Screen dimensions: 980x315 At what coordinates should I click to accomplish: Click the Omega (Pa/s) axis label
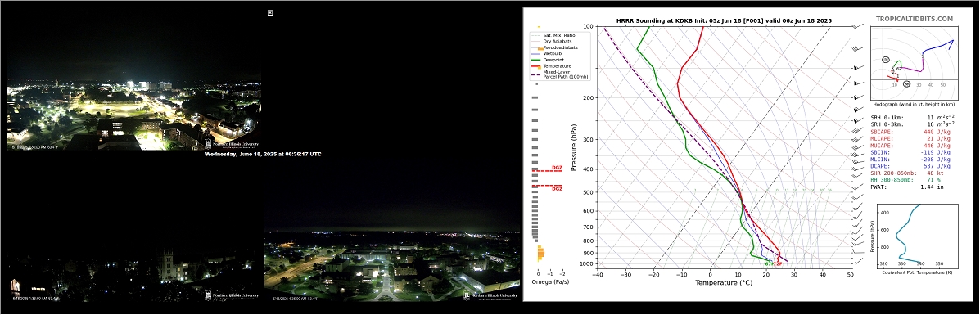pyautogui.click(x=551, y=282)
